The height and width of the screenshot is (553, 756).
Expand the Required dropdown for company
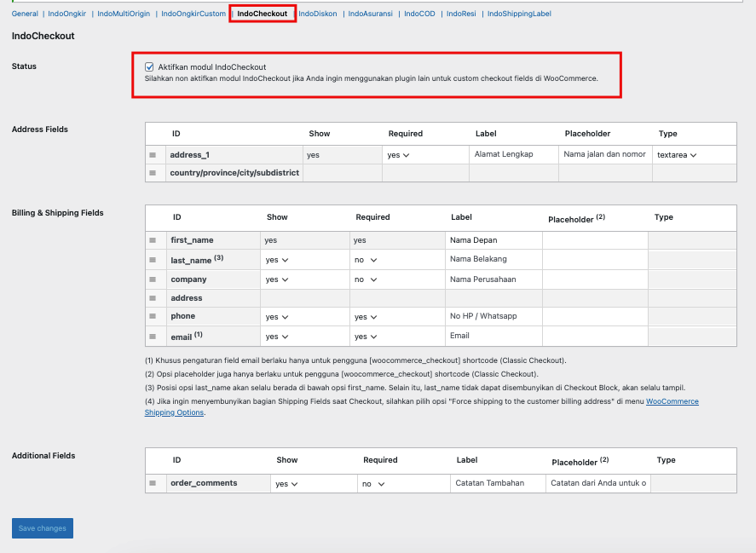366,279
